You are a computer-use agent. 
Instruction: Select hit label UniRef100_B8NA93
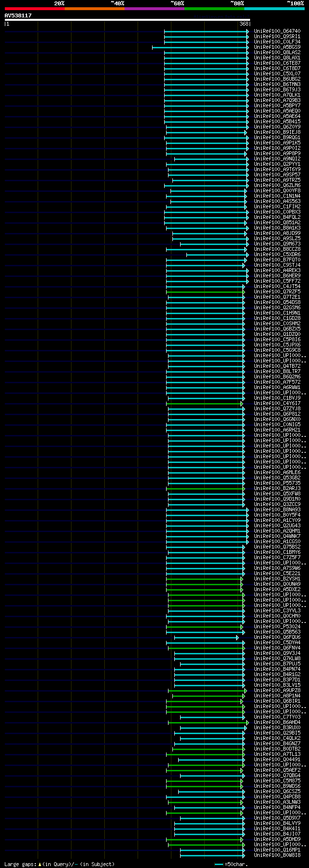277,510
